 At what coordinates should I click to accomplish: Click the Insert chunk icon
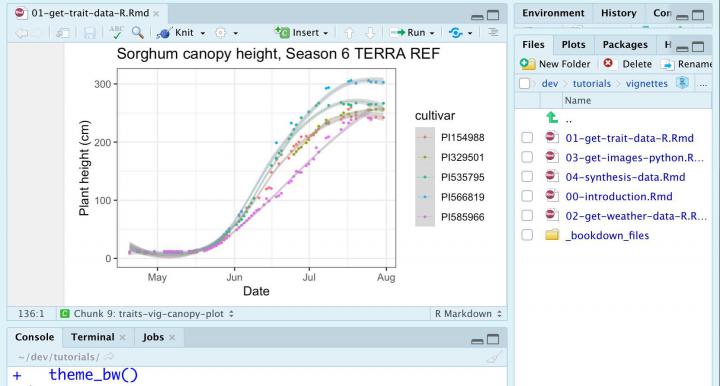tap(282, 33)
